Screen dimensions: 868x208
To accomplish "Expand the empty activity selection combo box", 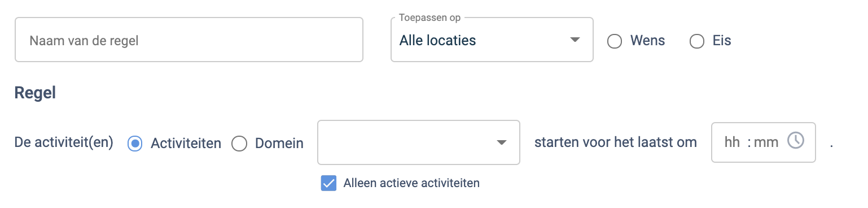I will click(x=419, y=142).
